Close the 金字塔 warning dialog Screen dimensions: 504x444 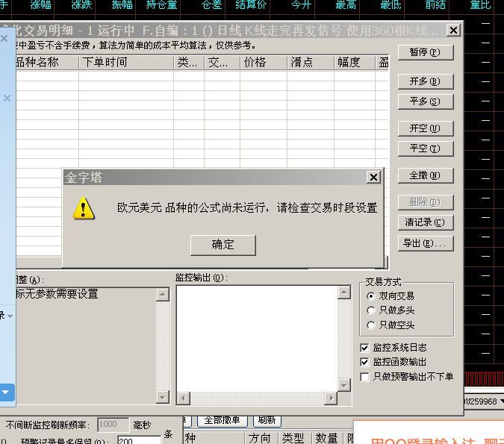tap(373, 177)
